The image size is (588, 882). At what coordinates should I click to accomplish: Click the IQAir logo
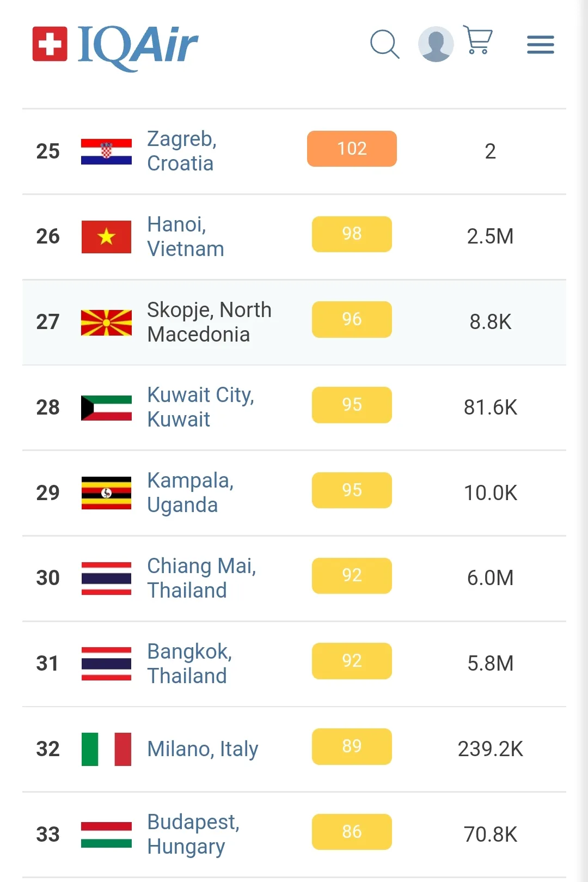(x=115, y=46)
